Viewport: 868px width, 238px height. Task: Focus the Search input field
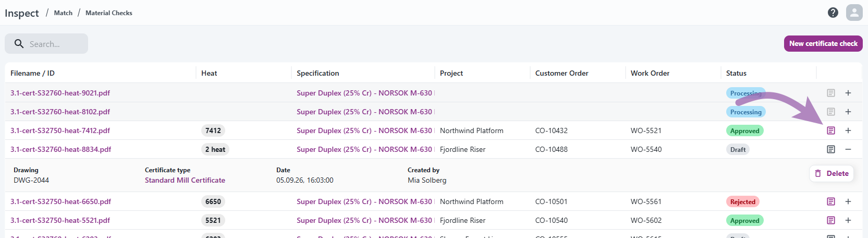[x=46, y=44]
